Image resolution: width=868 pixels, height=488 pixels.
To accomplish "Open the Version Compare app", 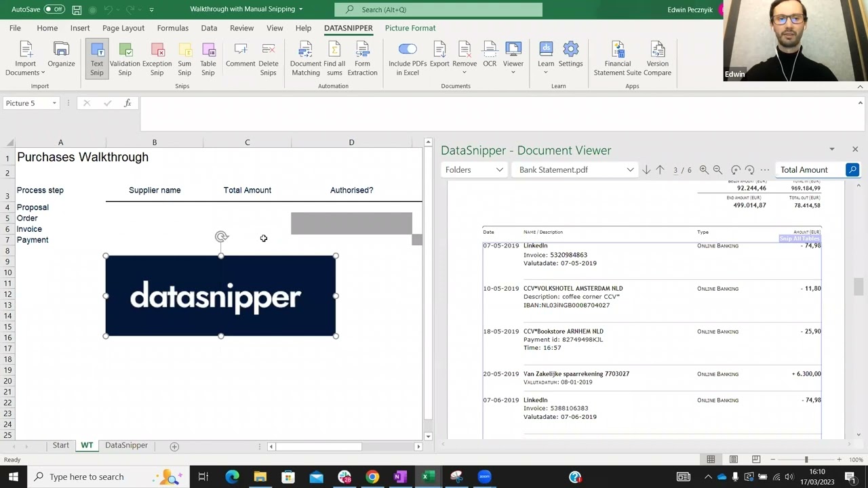I will point(657,58).
